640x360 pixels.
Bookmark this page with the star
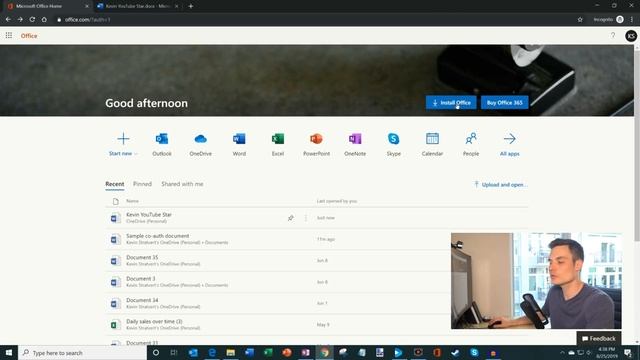(x=580, y=19)
